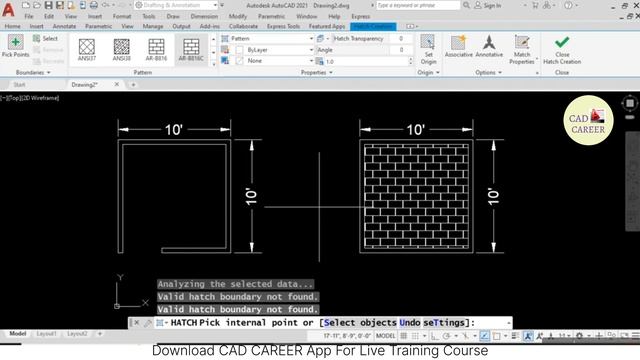Expand the Properties panel

coord(317,73)
